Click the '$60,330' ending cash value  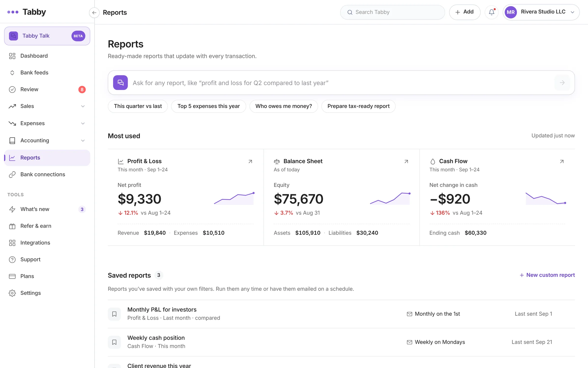[x=476, y=233]
